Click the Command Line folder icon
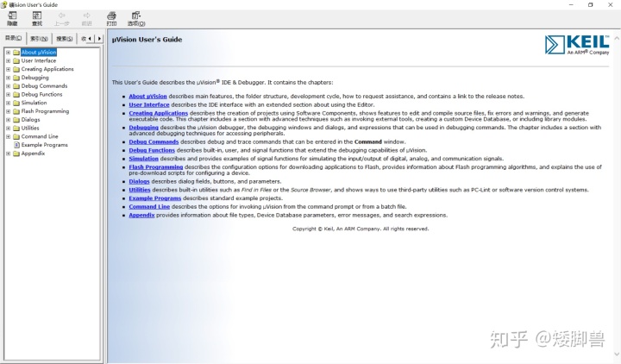The height and width of the screenshot is (364, 621). pos(16,136)
